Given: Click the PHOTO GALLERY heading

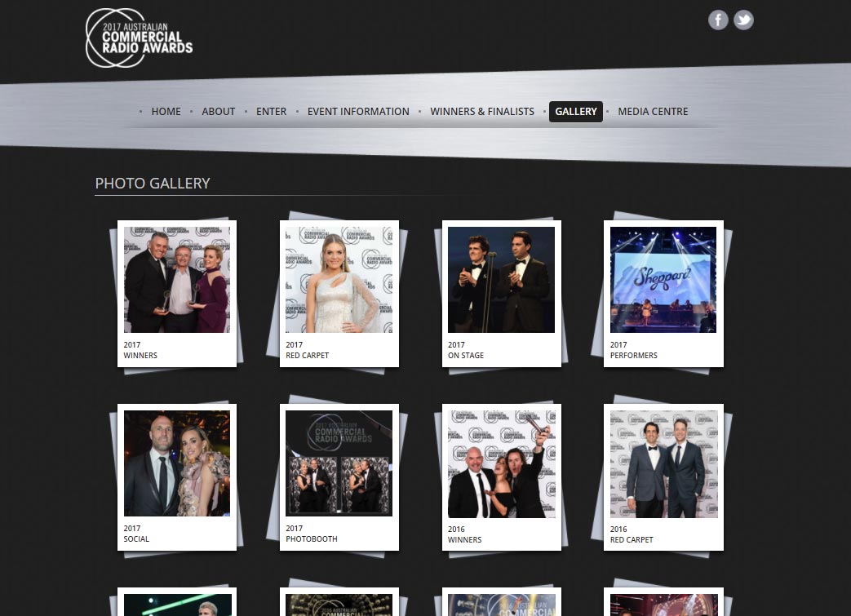Looking at the screenshot, I should tap(153, 183).
